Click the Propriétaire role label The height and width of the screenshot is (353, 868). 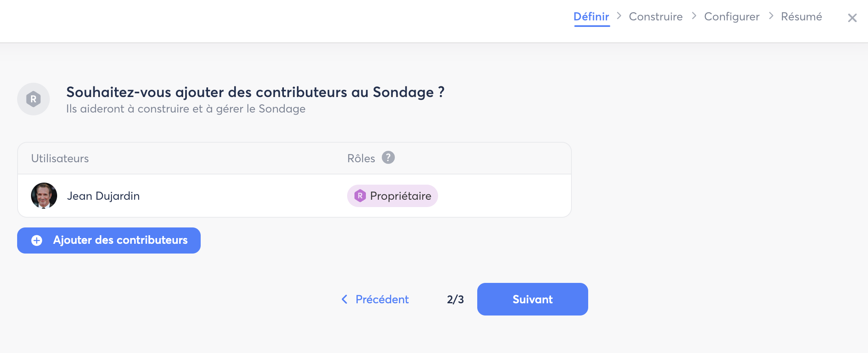coord(401,196)
